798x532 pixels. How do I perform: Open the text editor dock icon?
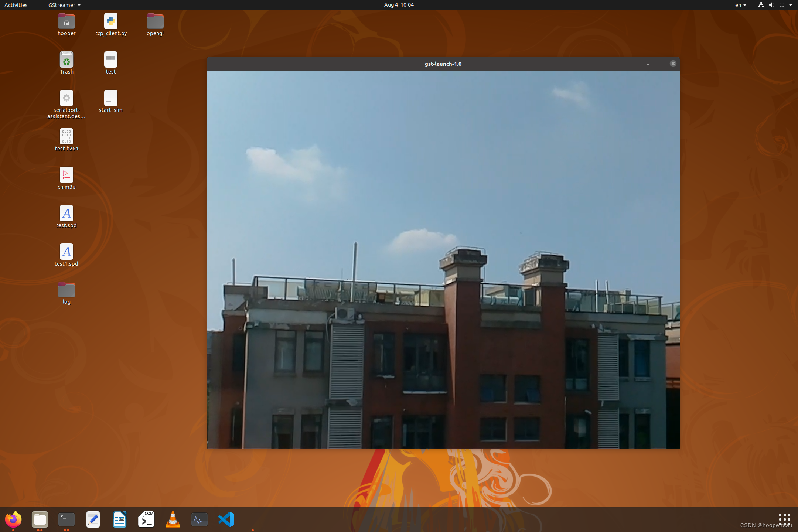pos(93,519)
